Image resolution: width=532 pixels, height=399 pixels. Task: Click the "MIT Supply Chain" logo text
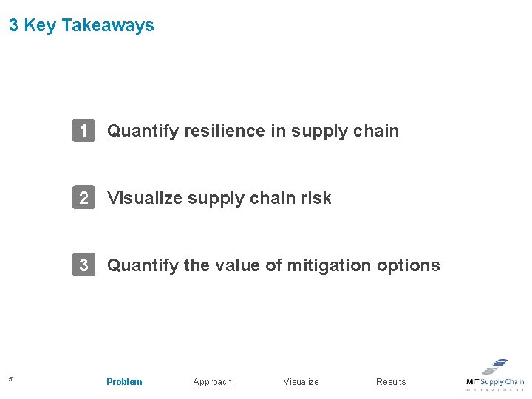[x=494, y=382]
